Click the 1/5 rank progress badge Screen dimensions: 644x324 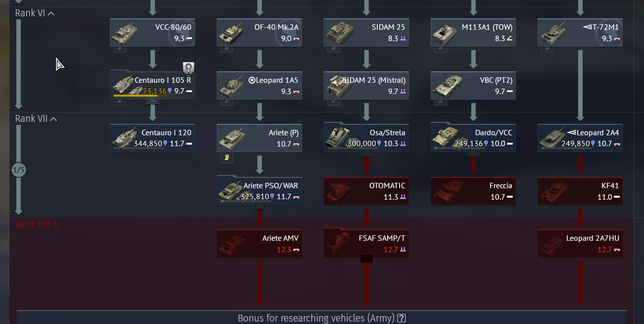18,170
